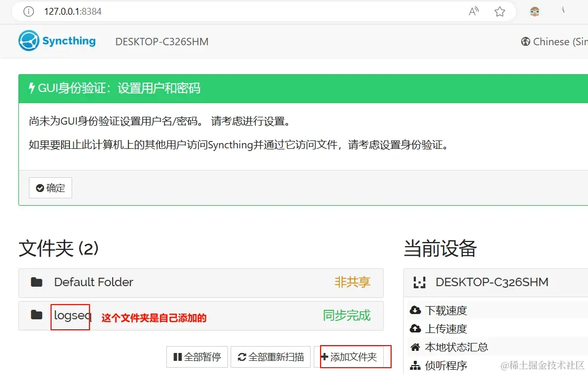Click the folder icon next to logseq

(36, 316)
